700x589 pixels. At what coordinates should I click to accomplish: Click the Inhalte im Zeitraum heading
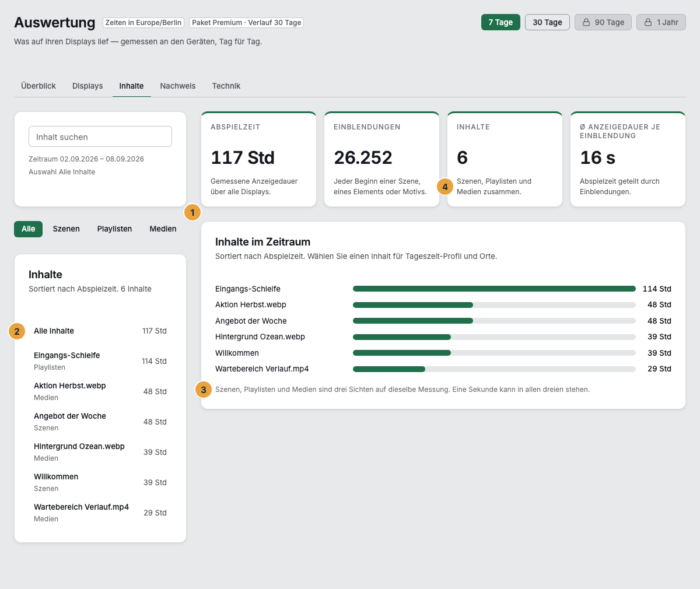click(262, 242)
